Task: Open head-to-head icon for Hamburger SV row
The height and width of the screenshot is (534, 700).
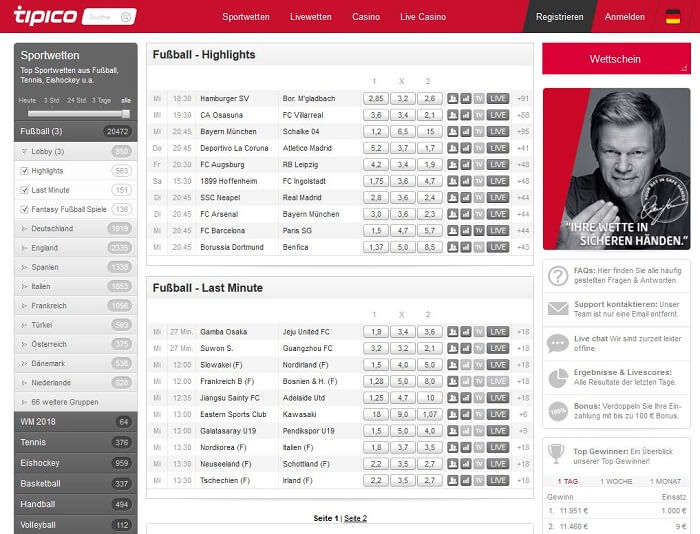Action: (x=452, y=98)
